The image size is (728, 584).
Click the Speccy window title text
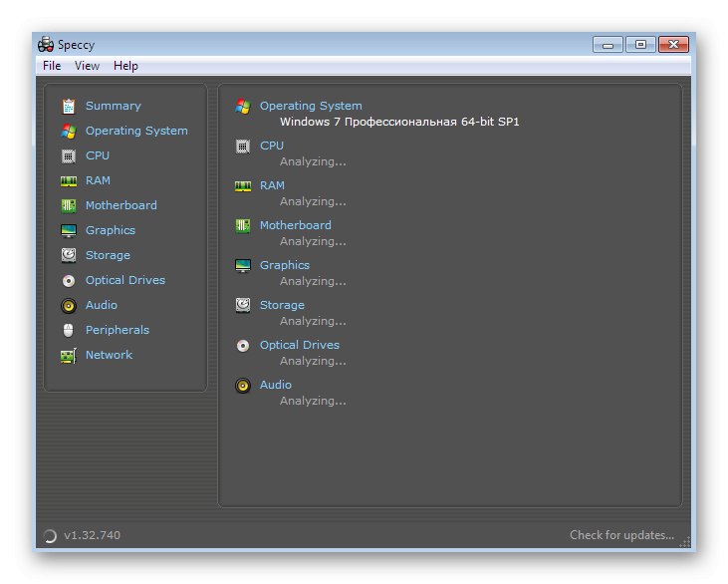point(76,45)
